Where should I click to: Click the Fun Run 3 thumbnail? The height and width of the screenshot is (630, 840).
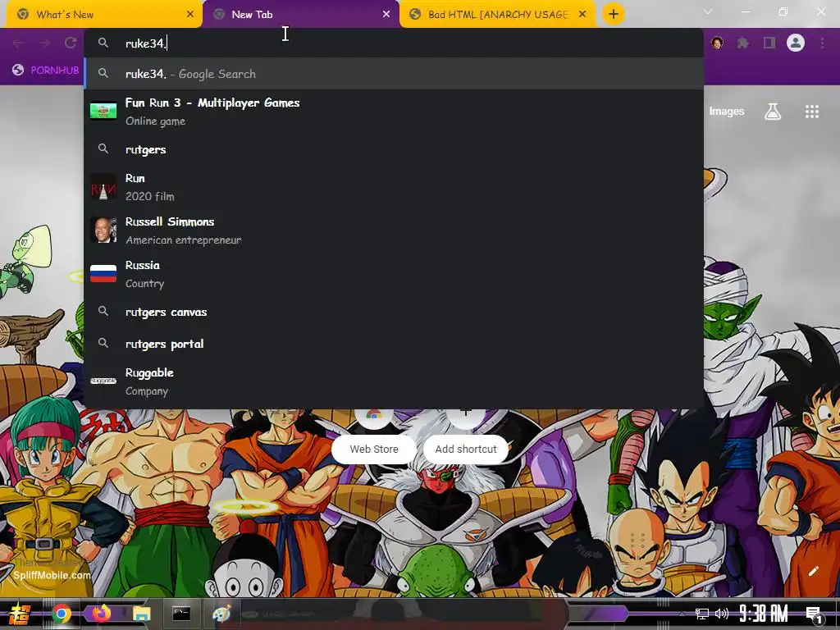pos(103,112)
